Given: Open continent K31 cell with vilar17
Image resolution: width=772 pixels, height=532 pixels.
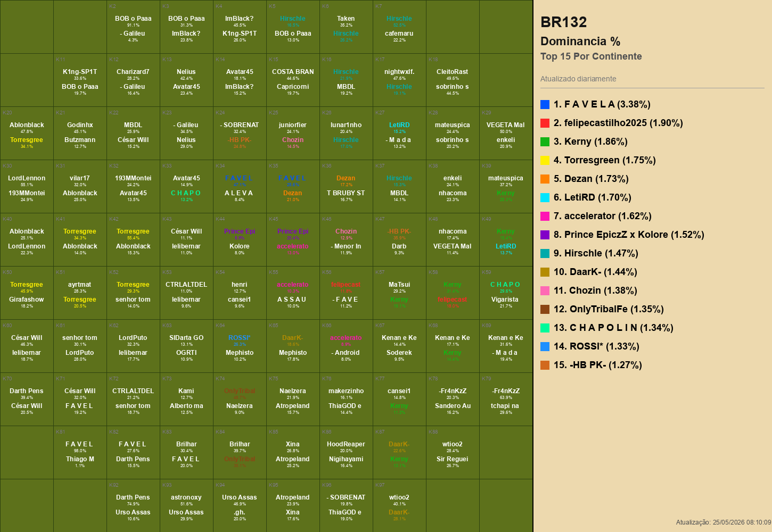Looking at the screenshot, I should click(80, 186).
